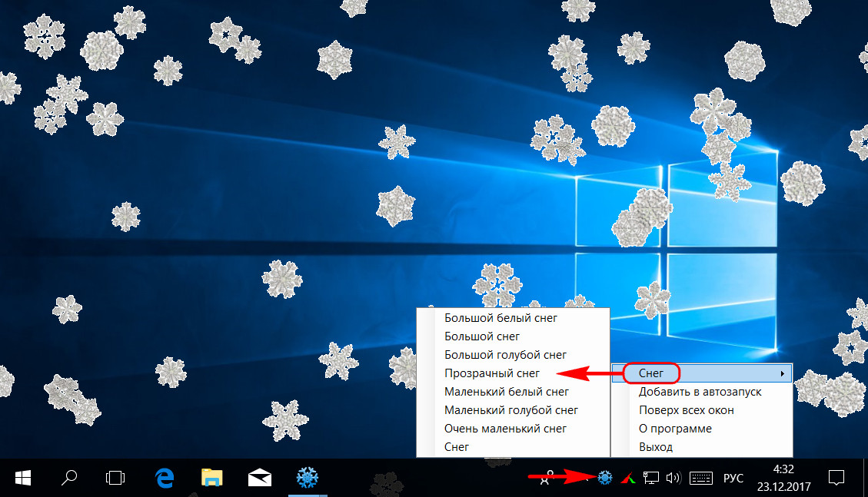Screen dimensions: 868x497
Task: Choose Очень маленький снег option
Action: (505, 429)
